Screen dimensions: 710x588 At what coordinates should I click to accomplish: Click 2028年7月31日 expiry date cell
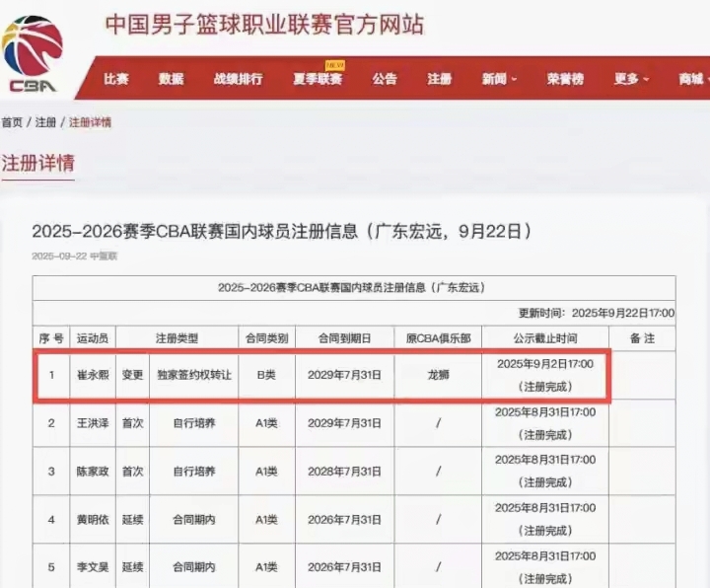344,472
